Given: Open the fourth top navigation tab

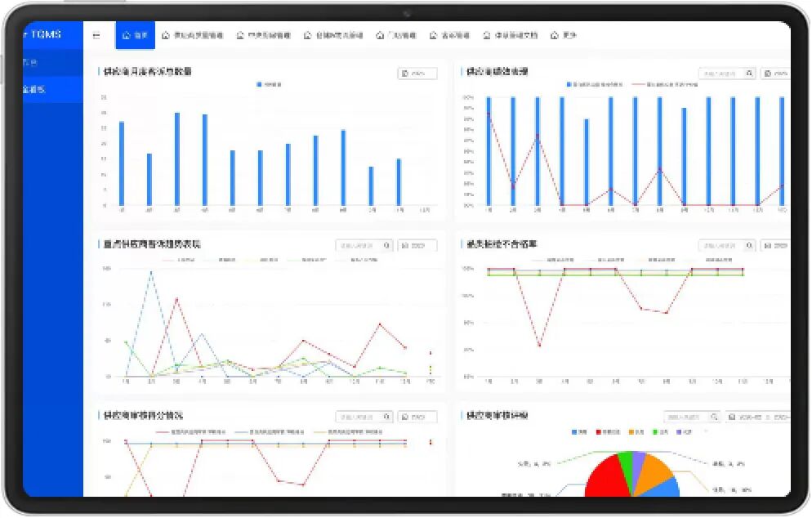Looking at the screenshot, I should (333, 35).
